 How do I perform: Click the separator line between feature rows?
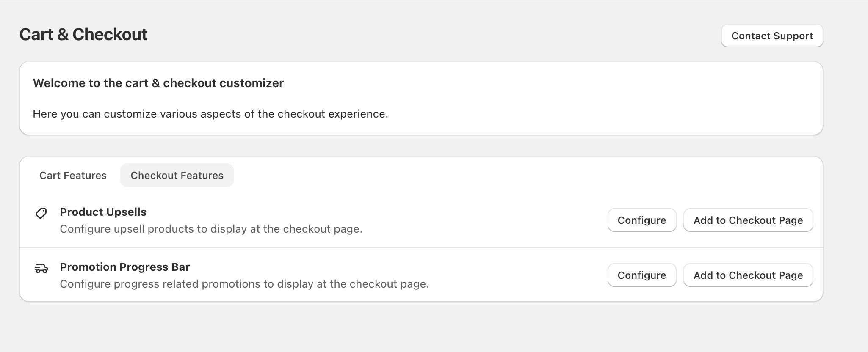pyautogui.click(x=421, y=247)
